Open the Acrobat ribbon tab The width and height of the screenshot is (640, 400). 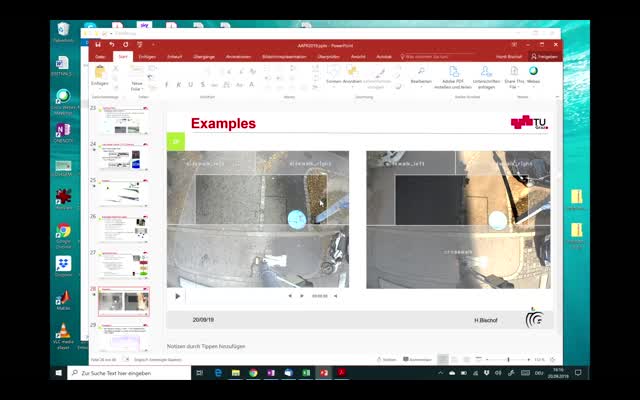pos(384,57)
